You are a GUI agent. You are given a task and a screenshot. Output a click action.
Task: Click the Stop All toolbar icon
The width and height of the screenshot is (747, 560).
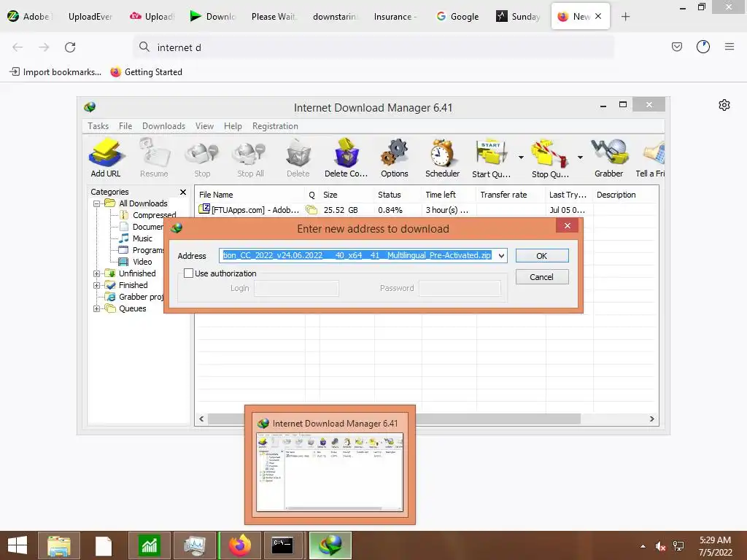click(x=250, y=158)
